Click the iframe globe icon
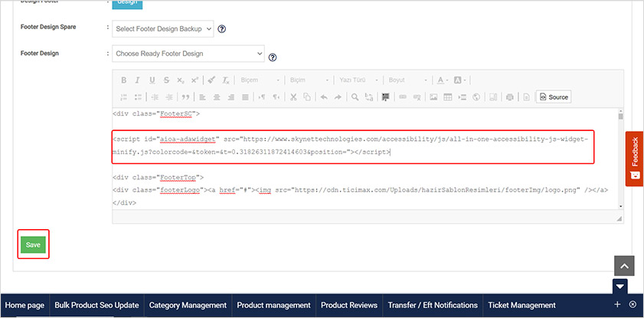The image size is (644, 318). click(x=476, y=97)
